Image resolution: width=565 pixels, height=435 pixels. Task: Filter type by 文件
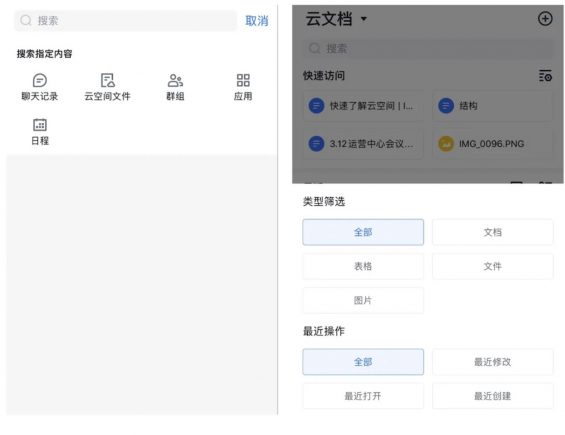coord(493,266)
